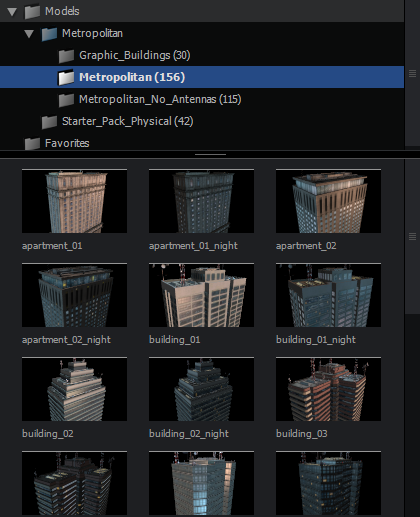Select the building_03 thumbnail
The height and width of the screenshot is (517, 420).
coord(328,389)
